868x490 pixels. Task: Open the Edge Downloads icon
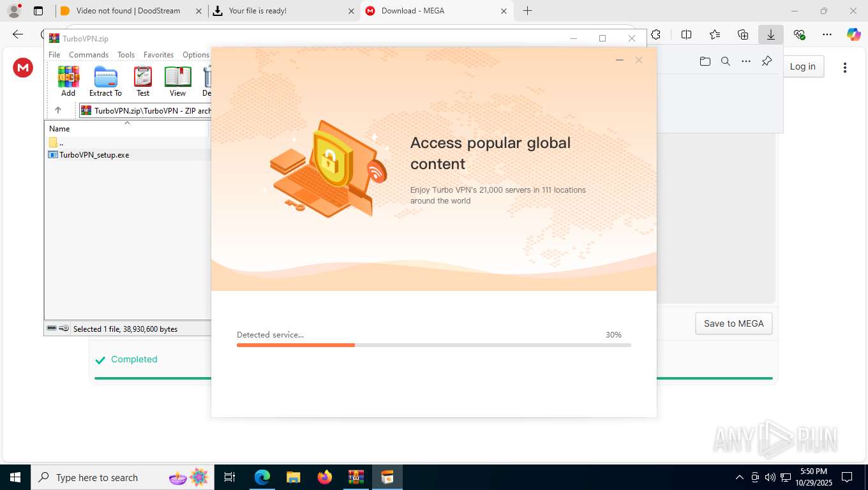point(770,35)
